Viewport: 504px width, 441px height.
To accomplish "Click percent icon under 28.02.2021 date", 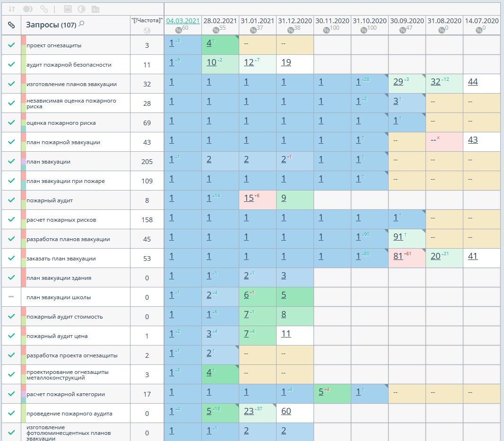I will pyautogui.click(x=216, y=30).
